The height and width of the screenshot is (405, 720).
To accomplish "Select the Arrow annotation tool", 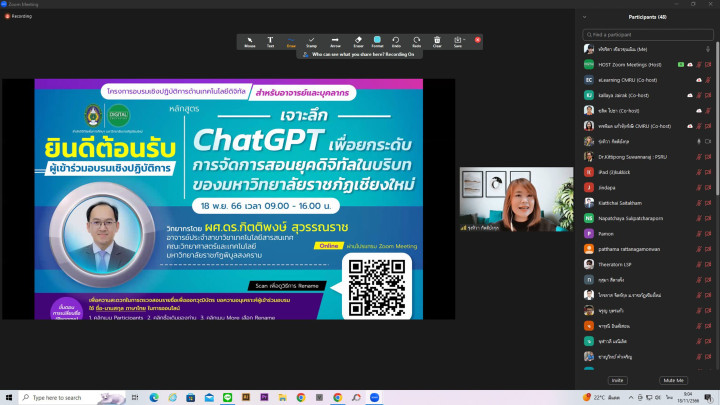I will click(335, 42).
